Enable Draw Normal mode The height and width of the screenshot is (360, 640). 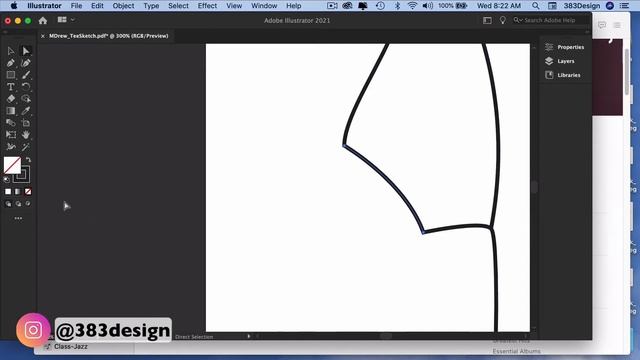(x=8, y=204)
